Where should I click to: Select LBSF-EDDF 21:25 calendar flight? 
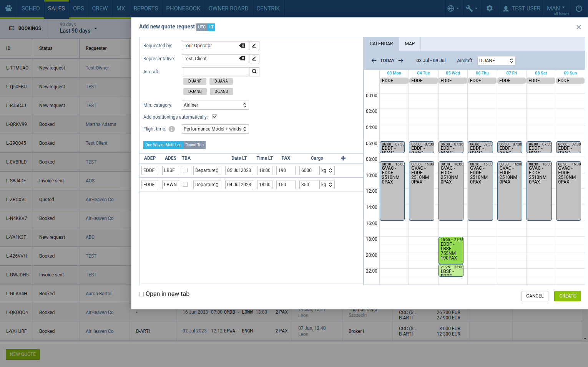click(x=451, y=271)
